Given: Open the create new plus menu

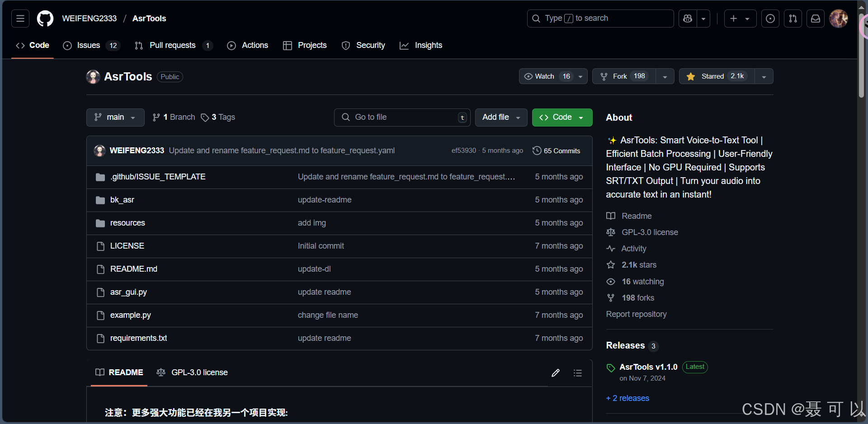Looking at the screenshot, I should pos(740,19).
